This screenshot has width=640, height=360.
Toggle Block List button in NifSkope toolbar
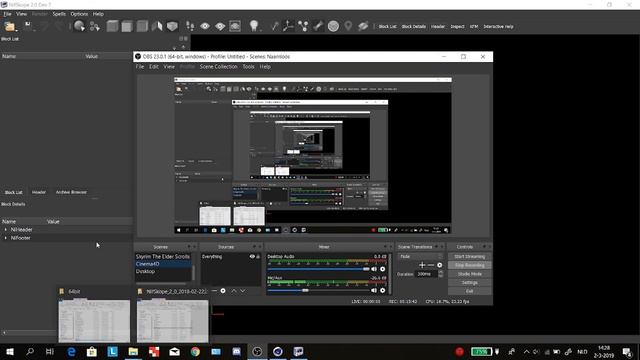387,27
